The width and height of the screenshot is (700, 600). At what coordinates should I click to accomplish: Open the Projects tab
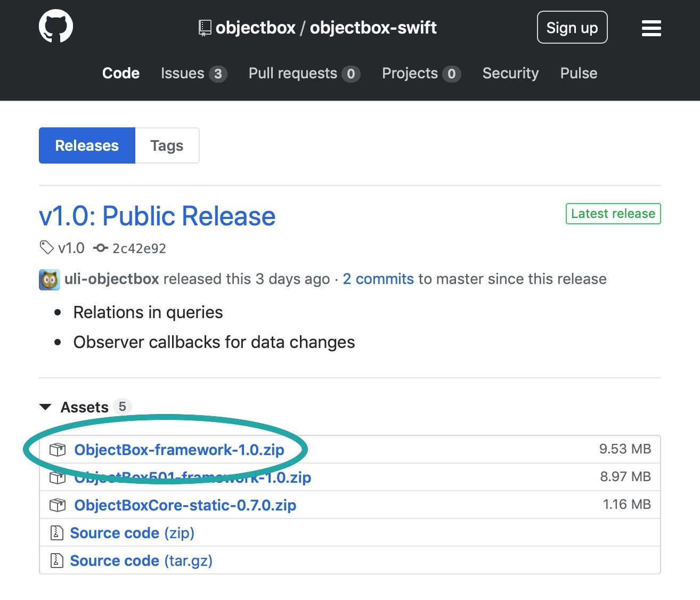coord(421,73)
